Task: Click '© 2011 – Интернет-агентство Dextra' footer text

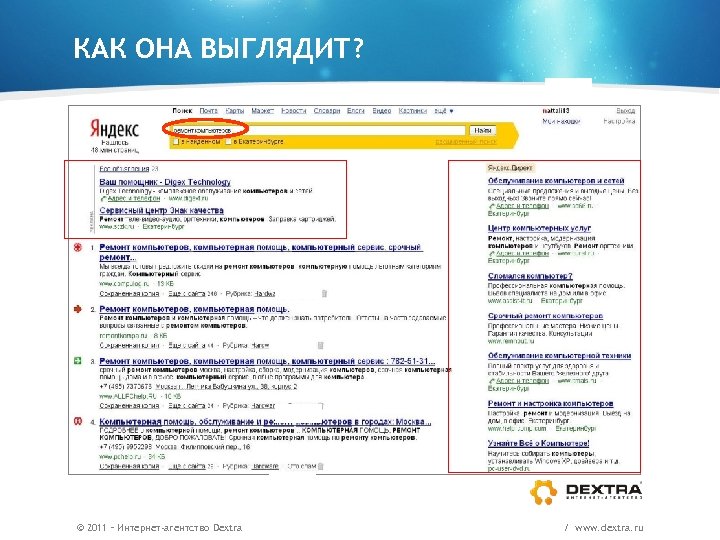Action: point(159,528)
